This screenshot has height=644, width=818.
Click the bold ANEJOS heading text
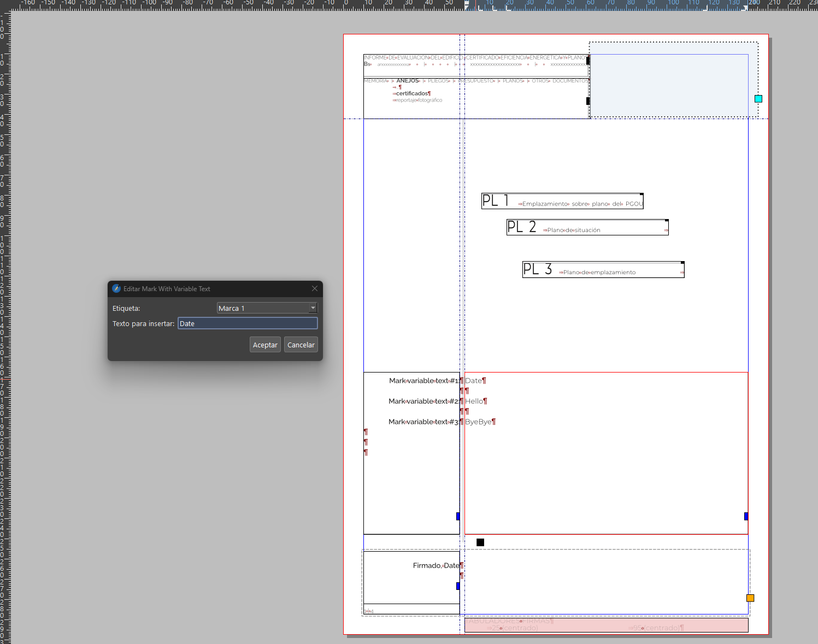pyautogui.click(x=408, y=81)
